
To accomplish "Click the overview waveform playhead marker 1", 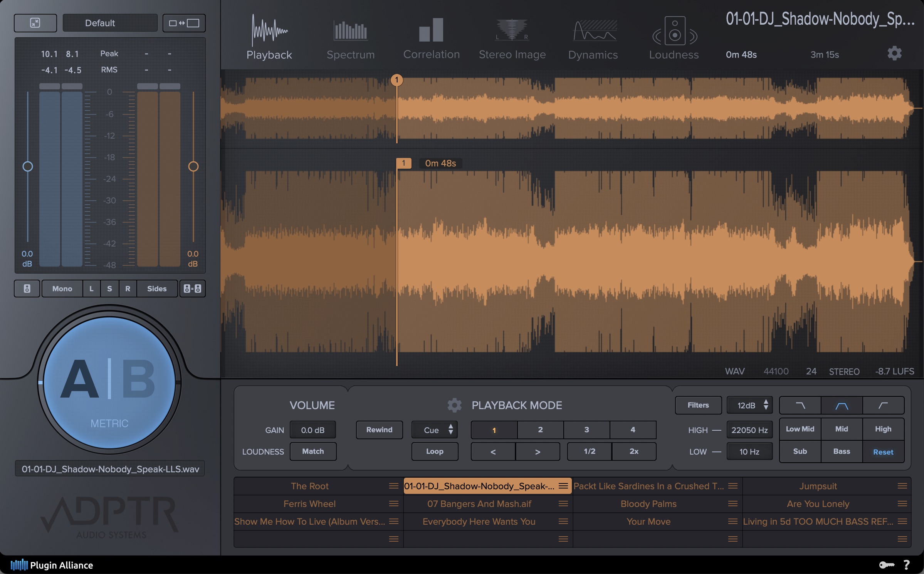I will tap(396, 80).
